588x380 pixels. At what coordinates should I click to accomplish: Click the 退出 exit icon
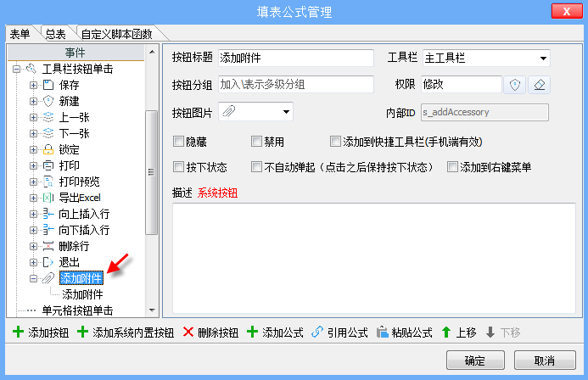coord(48,262)
